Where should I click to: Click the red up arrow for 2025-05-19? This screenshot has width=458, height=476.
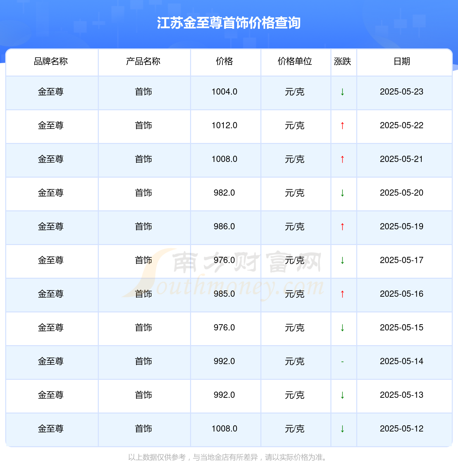342,227
